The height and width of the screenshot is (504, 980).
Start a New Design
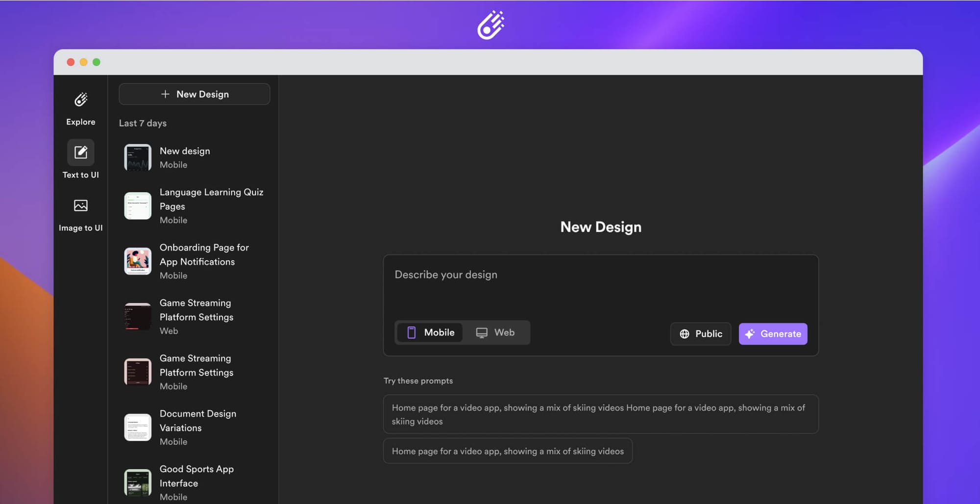[x=195, y=94]
